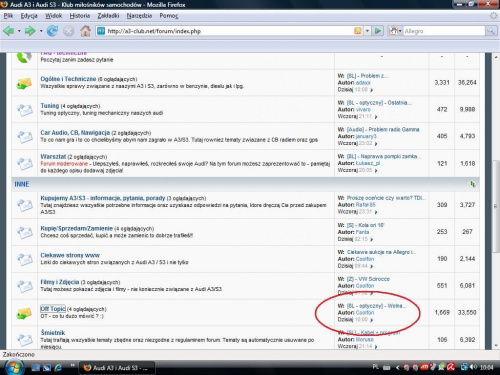Image resolution: width=500 pixels, height=375 pixels.
Task: Click the RSS feed icon in address bar
Action: (x=358, y=31)
